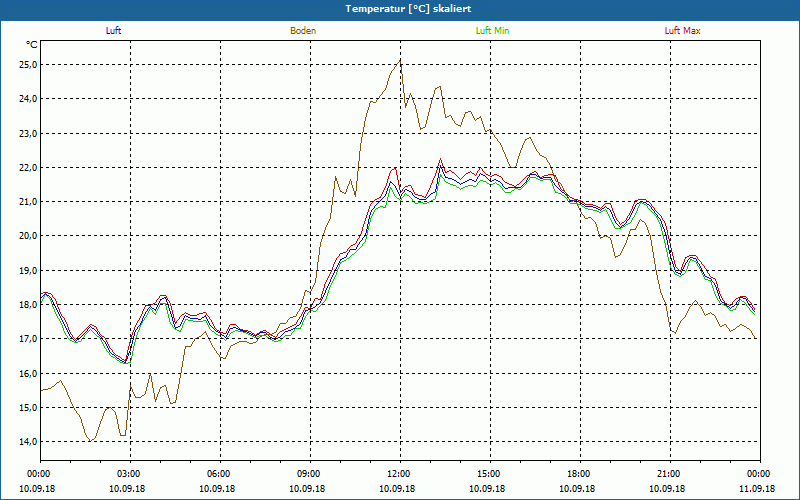Screen dimensions: 800x500
Task: Click the 18,0 y-axis value
Action: coord(28,305)
